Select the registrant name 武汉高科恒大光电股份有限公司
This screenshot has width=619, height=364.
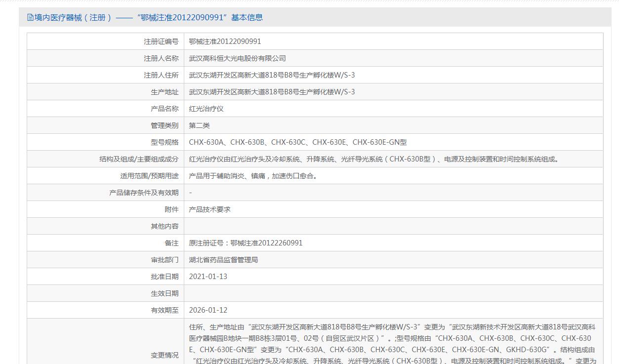click(x=237, y=58)
